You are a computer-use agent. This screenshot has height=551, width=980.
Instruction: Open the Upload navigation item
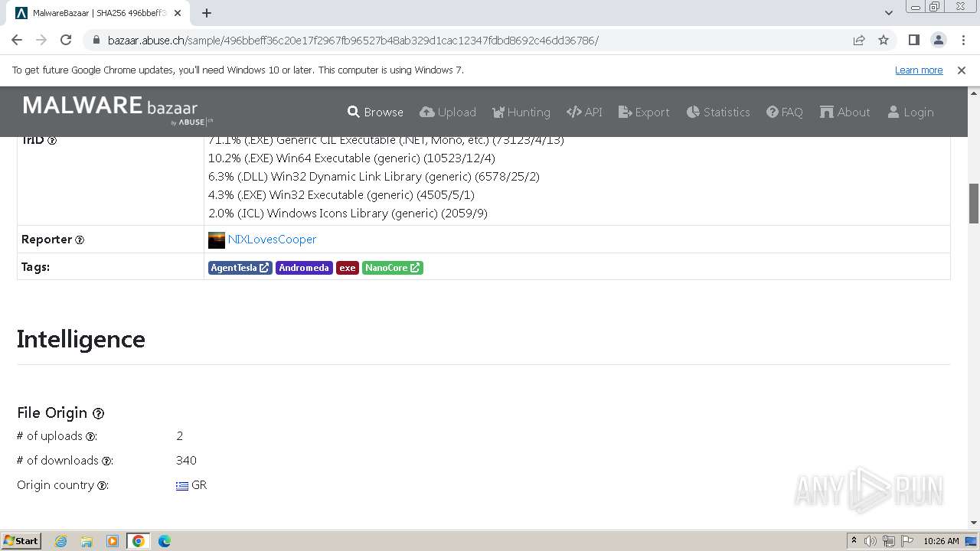[448, 112]
